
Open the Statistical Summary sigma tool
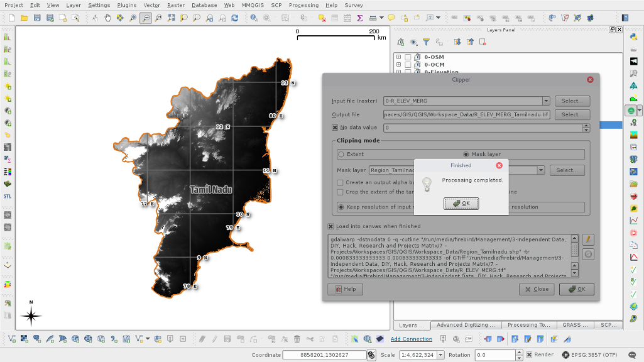pyautogui.click(x=360, y=18)
